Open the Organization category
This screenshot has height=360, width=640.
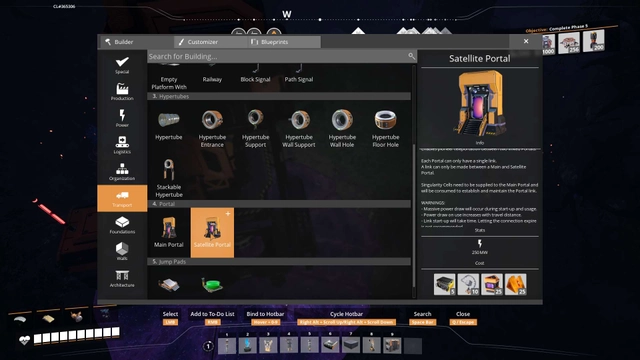tap(122, 172)
